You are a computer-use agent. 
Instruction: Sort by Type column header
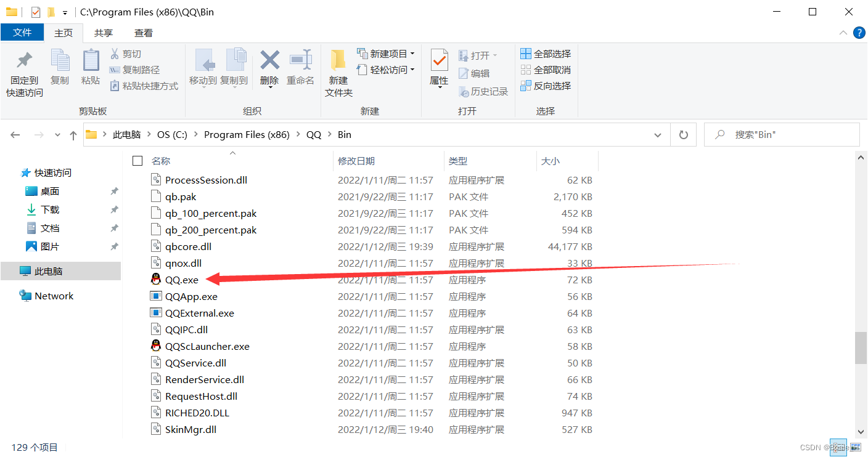click(x=458, y=161)
